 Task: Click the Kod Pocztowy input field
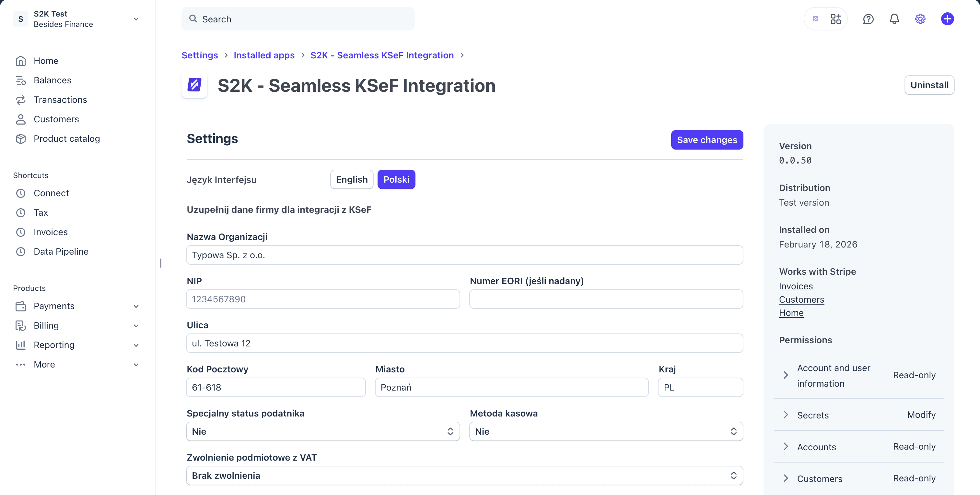[x=275, y=387]
